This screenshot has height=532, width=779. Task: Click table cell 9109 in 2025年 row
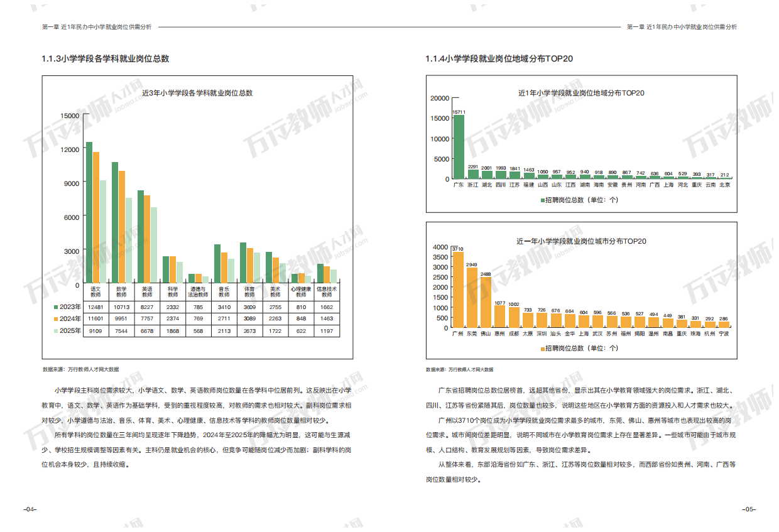click(x=95, y=331)
